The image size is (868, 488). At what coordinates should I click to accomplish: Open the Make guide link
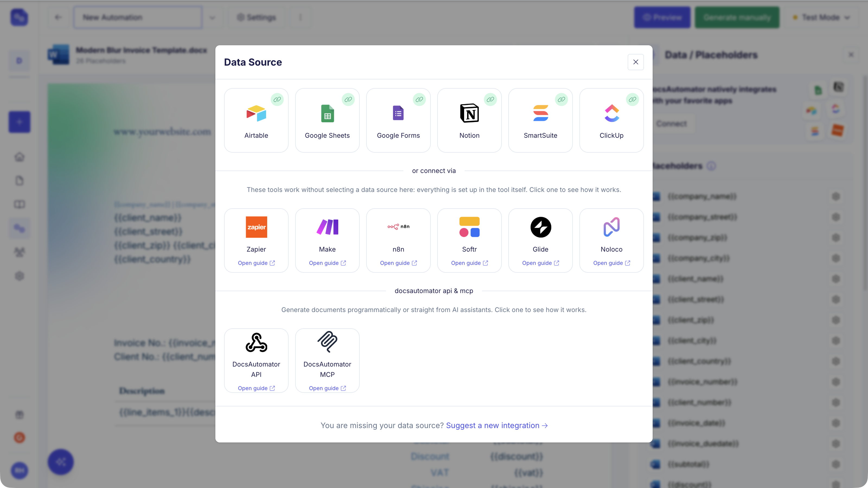click(327, 263)
